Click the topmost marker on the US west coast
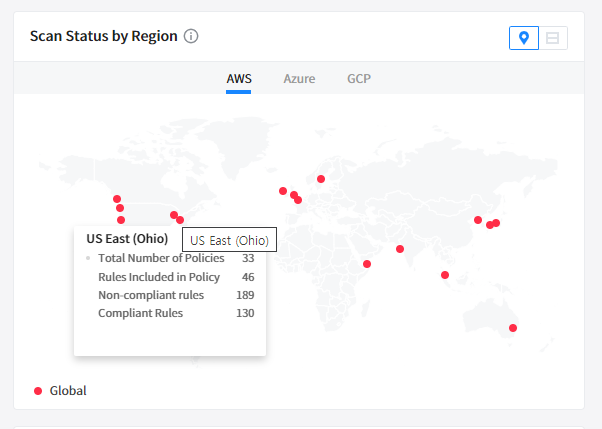Image resolution: width=602 pixels, height=429 pixels. coord(117,199)
